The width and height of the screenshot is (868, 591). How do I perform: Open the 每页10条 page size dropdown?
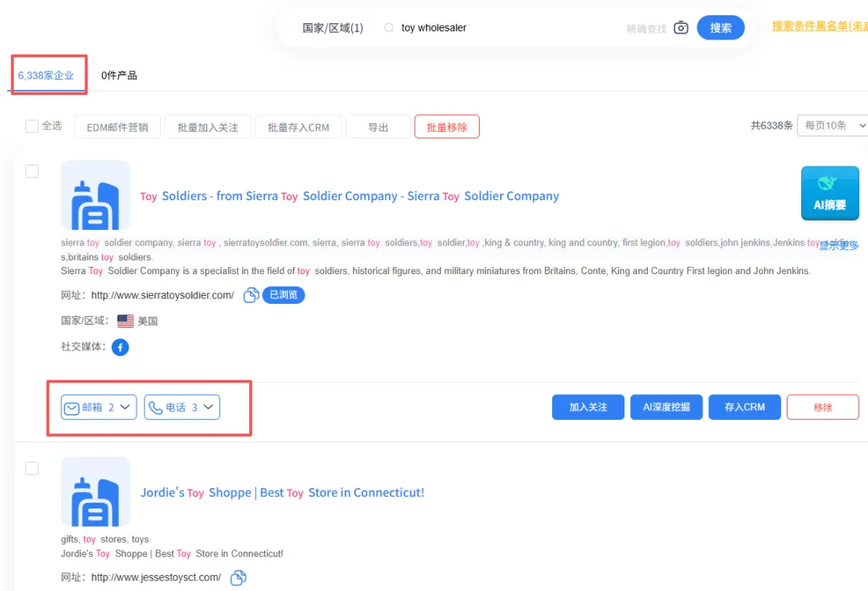point(832,125)
